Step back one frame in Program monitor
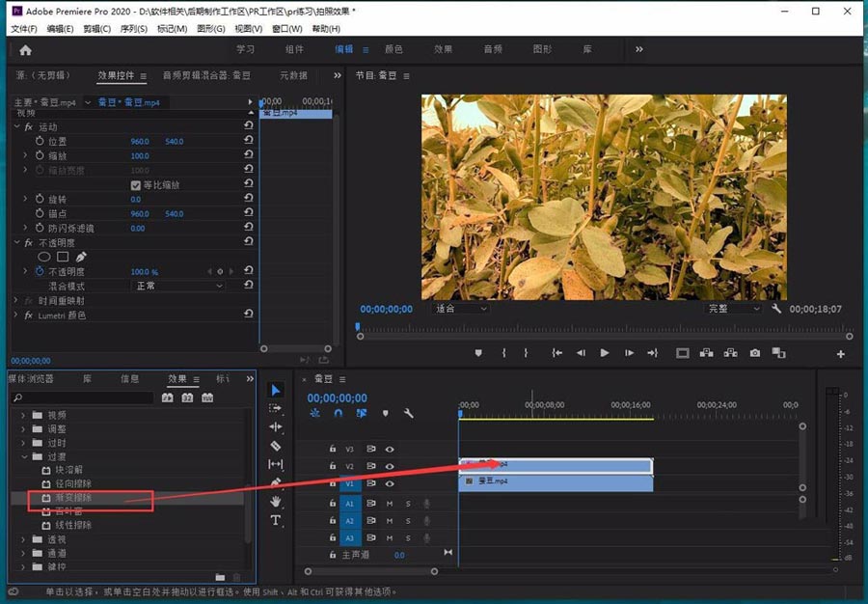 click(581, 353)
